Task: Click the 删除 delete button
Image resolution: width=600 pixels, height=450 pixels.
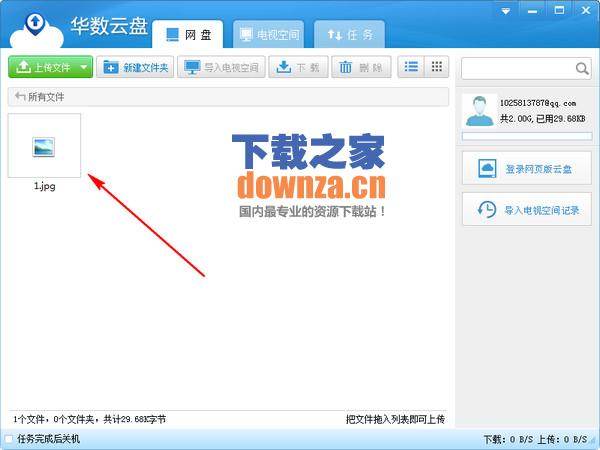Action: [361, 67]
